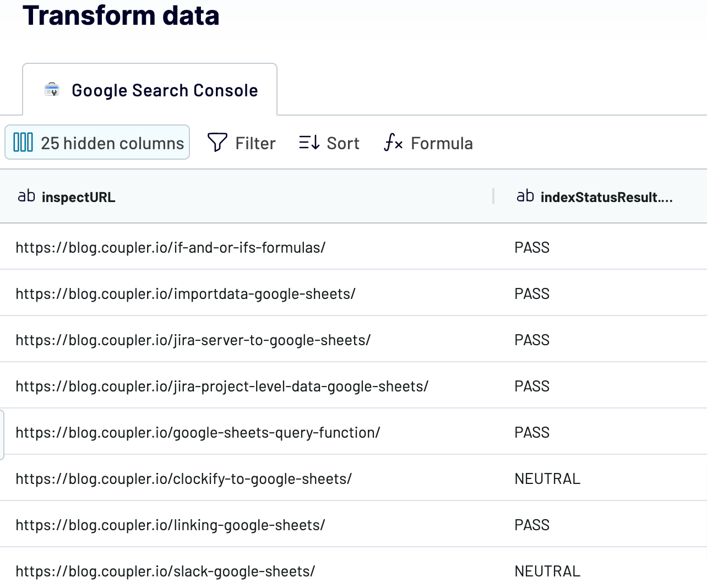Viewport: 707px width, 588px height.
Task: Click the ab type icon for inspectURL
Action: [26, 196]
